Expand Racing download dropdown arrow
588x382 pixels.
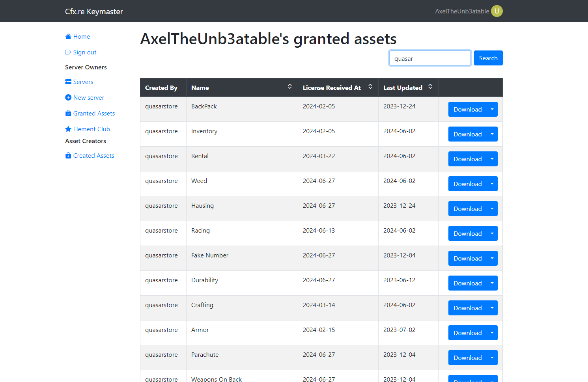(x=492, y=233)
